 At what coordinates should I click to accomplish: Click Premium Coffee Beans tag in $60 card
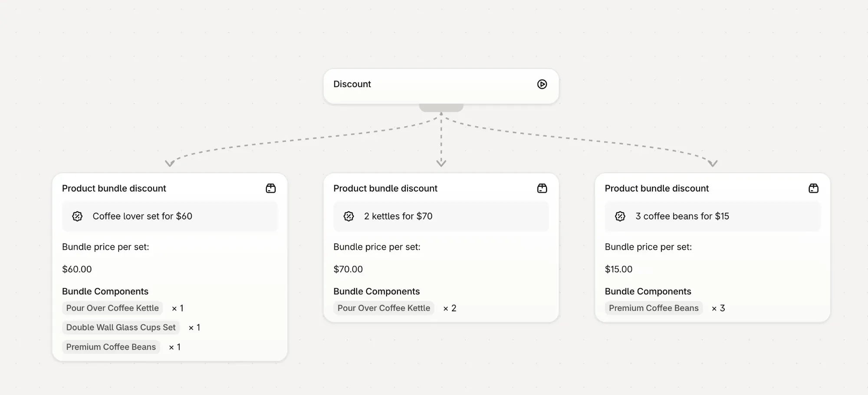111,347
